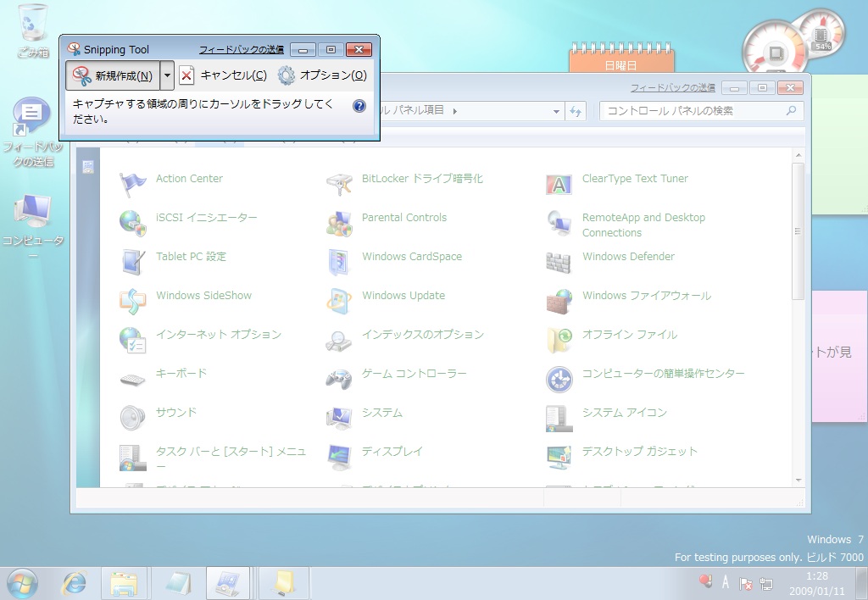Open RemoteApp and Desktop Connections icon

click(559, 223)
